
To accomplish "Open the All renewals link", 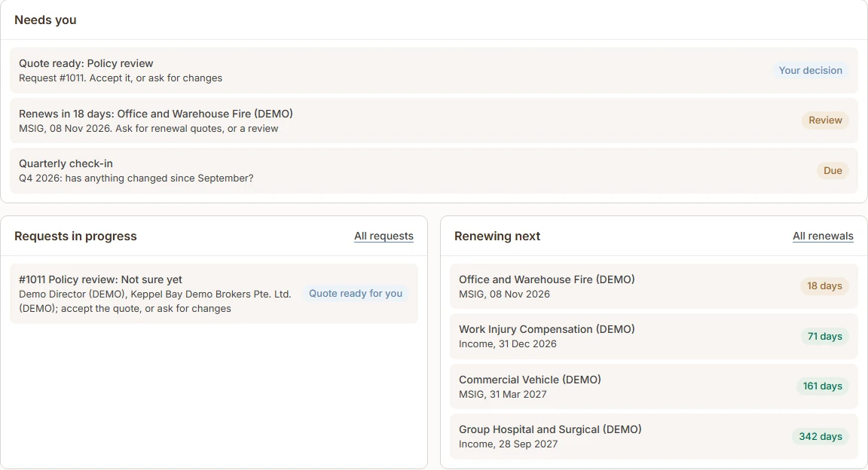I will click(x=823, y=236).
